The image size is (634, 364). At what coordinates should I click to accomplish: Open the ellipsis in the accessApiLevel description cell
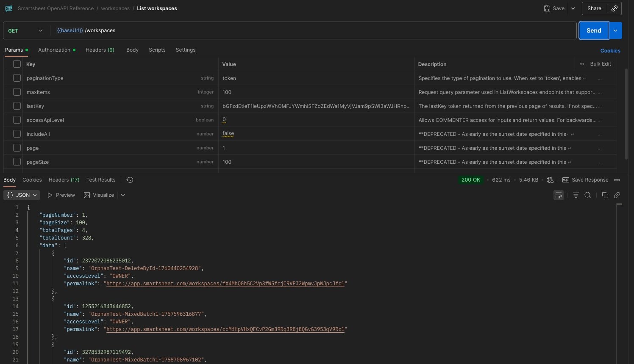click(600, 120)
